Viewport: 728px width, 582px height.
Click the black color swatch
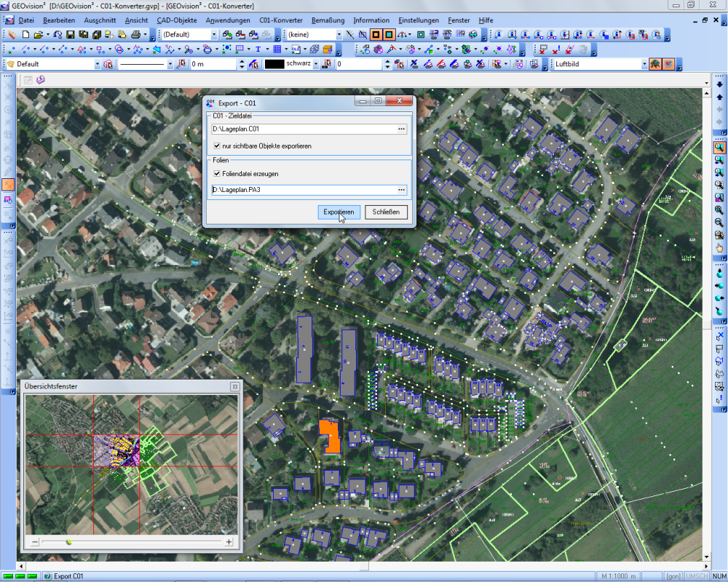pyautogui.click(x=274, y=64)
